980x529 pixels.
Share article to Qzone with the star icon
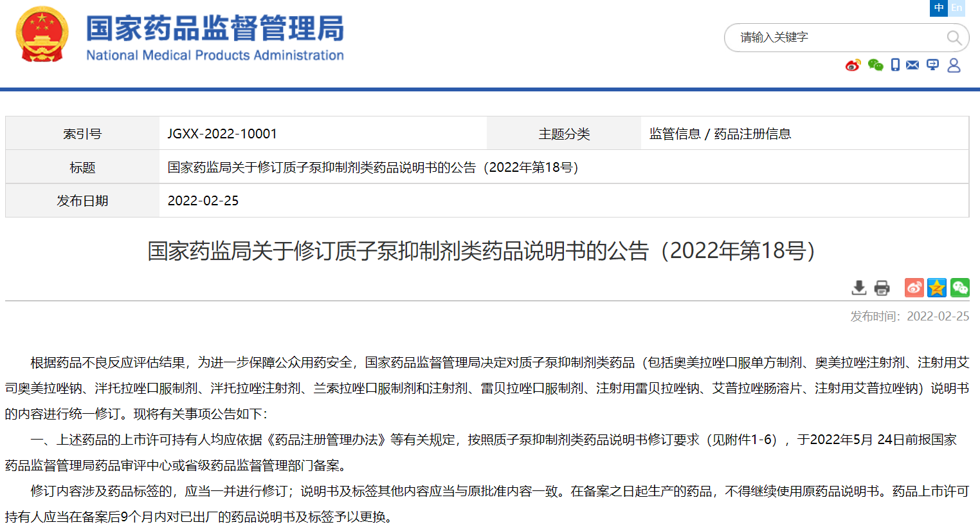[937, 288]
